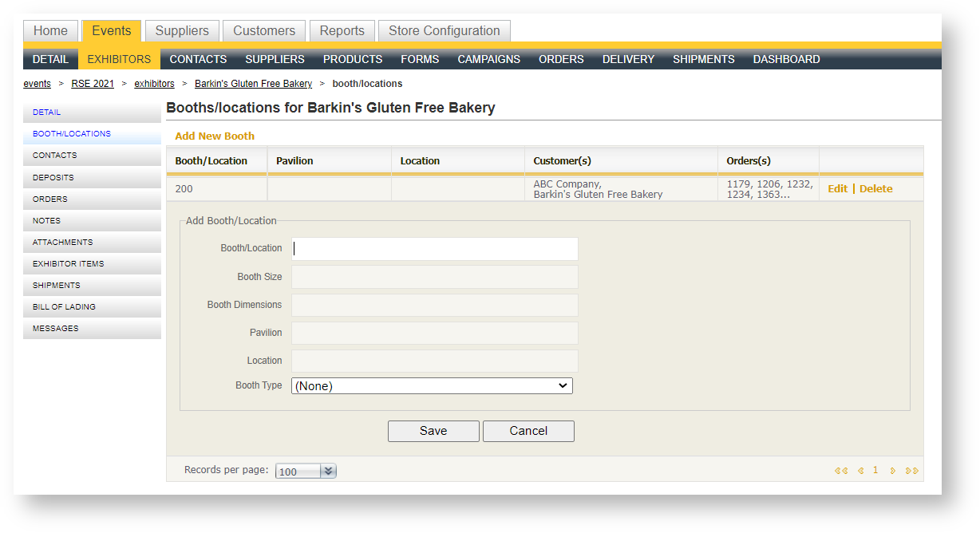
Task: Cancel adding the booth
Action: pos(528,431)
